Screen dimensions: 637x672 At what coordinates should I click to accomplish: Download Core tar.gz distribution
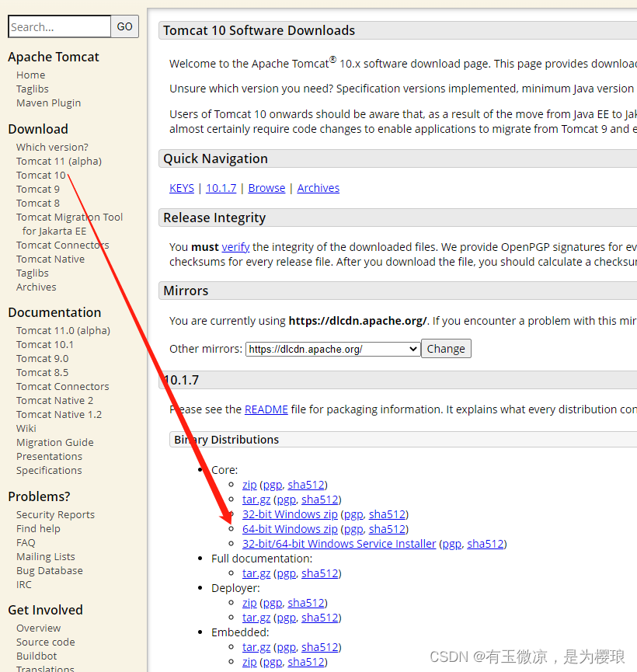(x=256, y=500)
